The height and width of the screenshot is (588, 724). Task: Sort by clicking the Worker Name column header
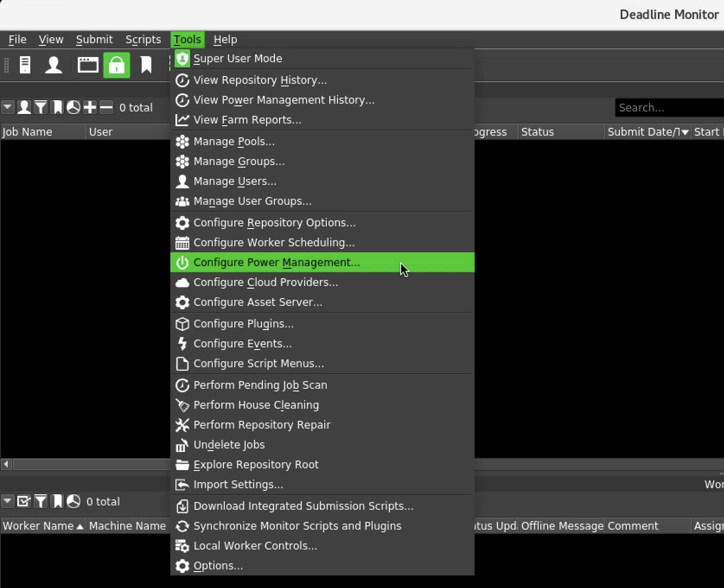38,526
